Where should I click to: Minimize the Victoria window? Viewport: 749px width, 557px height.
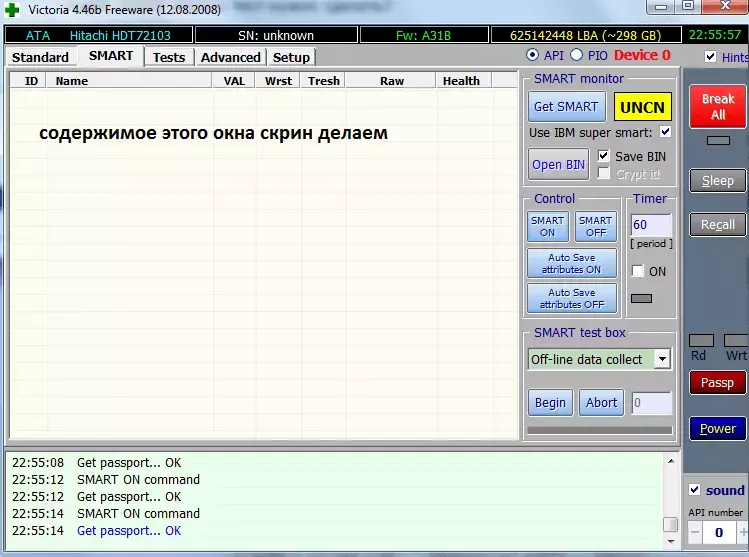[x=661, y=7]
